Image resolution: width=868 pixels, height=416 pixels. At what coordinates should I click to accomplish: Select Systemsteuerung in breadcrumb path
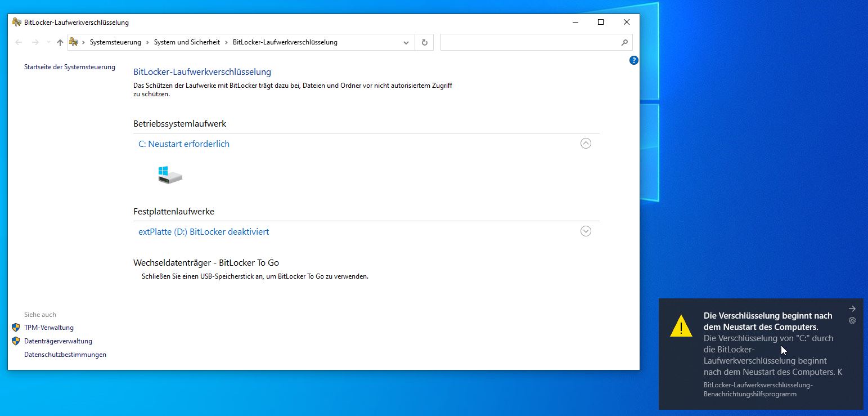coord(115,42)
